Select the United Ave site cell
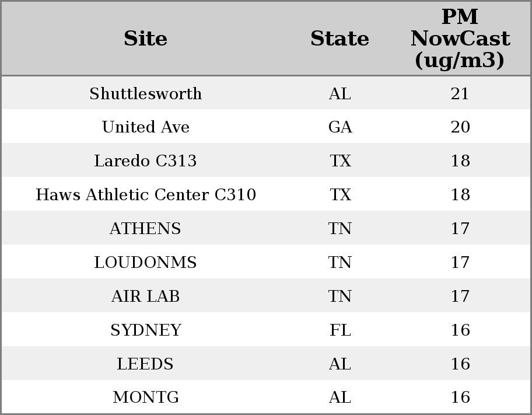This screenshot has height=415, width=532. tap(146, 127)
